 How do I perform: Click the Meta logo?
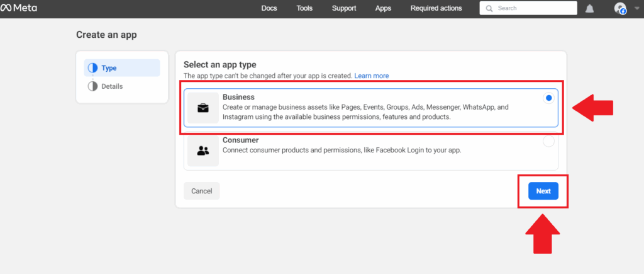[18, 8]
